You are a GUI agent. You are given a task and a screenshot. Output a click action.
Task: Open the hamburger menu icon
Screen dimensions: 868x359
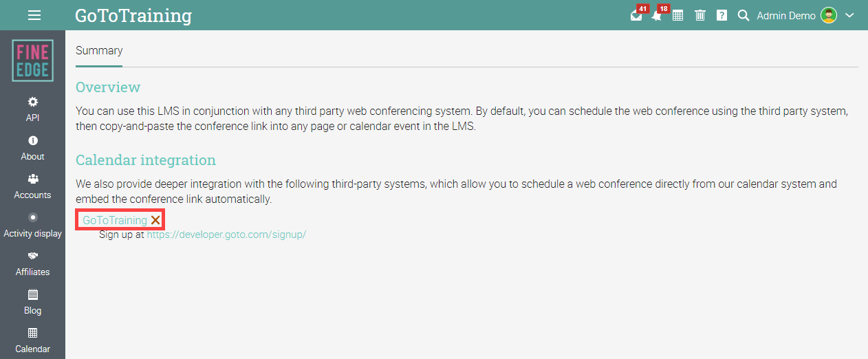34,15
